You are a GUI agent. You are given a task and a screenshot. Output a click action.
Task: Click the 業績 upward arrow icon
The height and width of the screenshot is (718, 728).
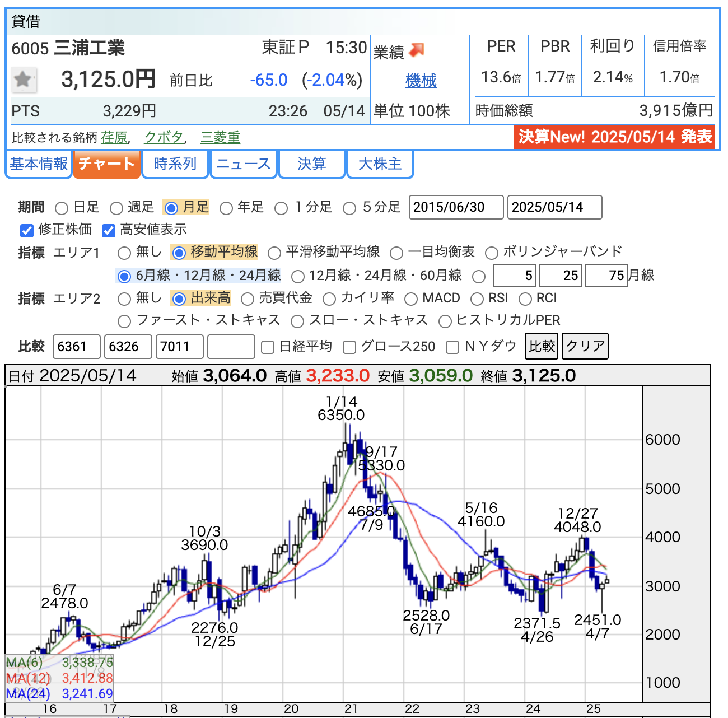(x=417, y=50)
